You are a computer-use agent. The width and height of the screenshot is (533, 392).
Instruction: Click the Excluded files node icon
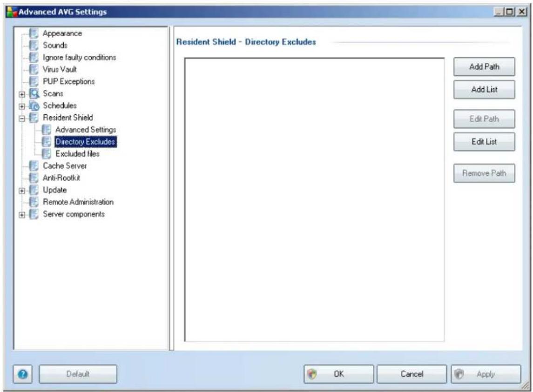[46, 154]
